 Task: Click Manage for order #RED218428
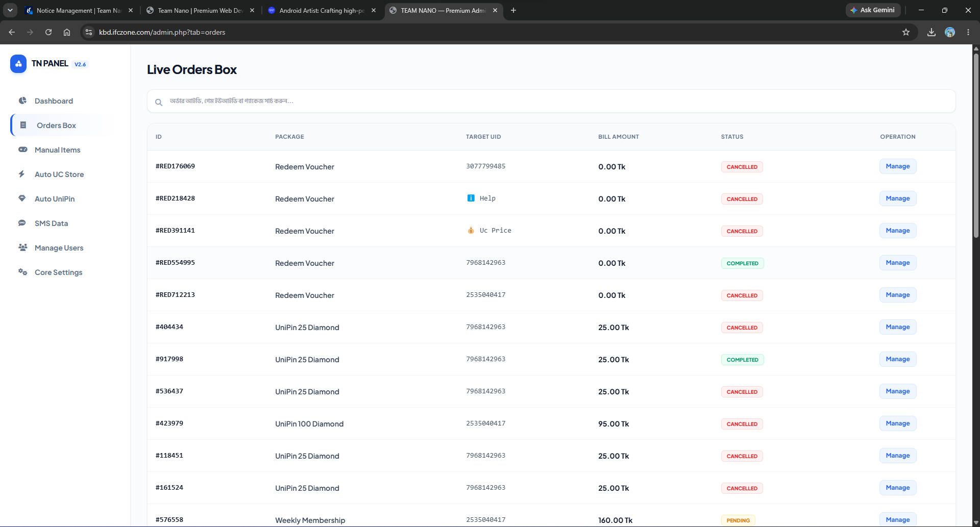(898, 198)
